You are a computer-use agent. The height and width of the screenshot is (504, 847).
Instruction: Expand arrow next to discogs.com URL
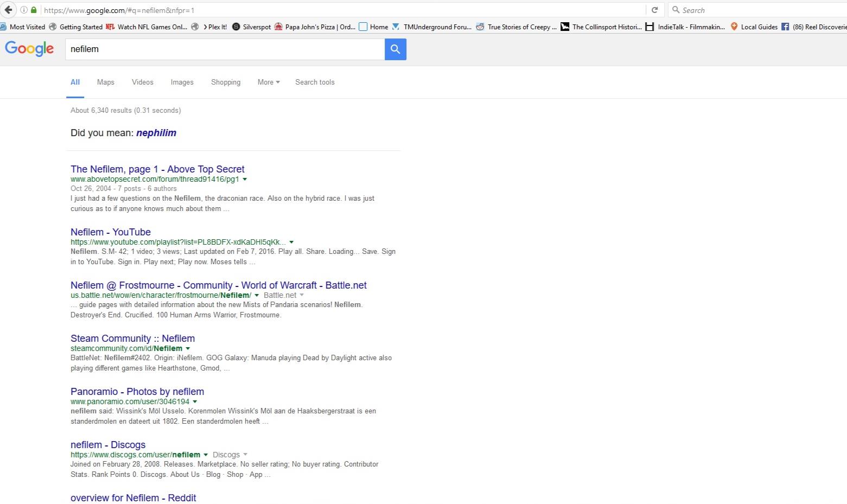point(205,455)
